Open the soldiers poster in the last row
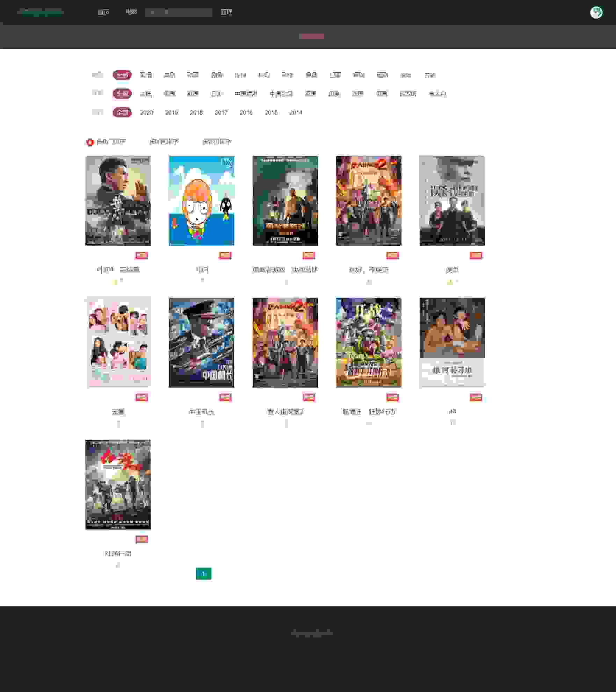This screenshot has height=692, width=616. click(x=118, y=484)
